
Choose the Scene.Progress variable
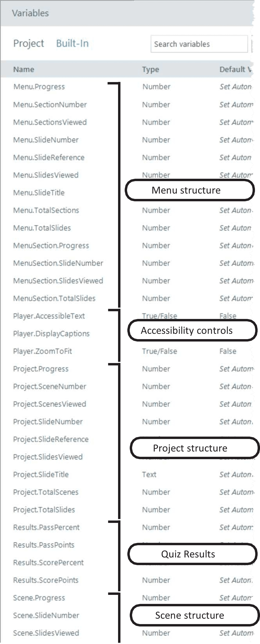point(39,598)
